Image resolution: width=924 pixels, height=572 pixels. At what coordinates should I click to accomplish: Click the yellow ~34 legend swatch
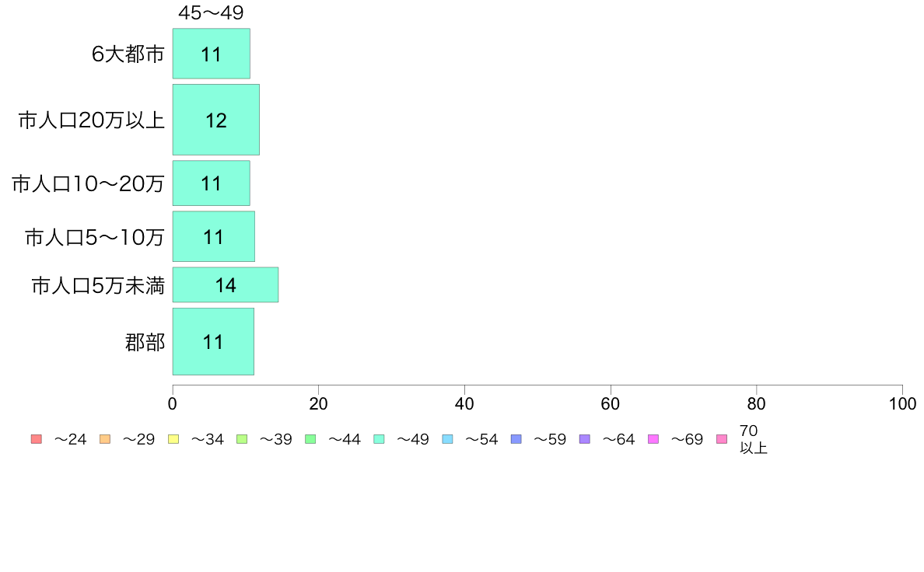click(x=173, y=439)
